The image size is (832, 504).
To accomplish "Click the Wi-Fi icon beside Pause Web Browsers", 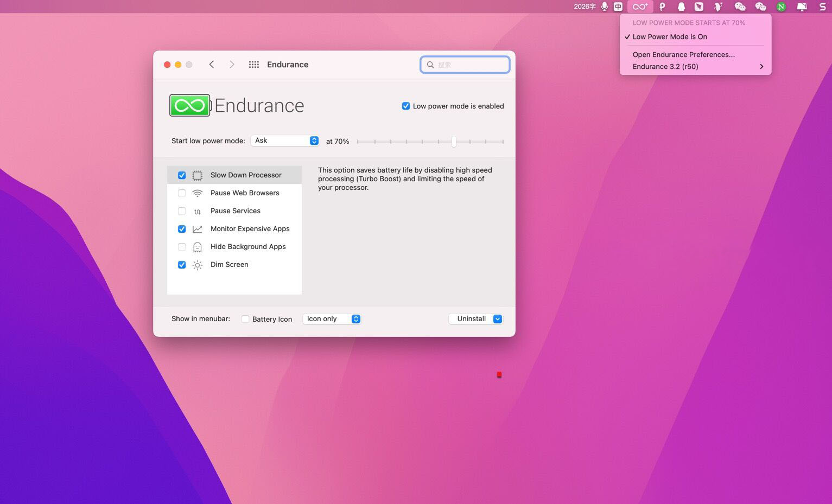I will [198, 193].
